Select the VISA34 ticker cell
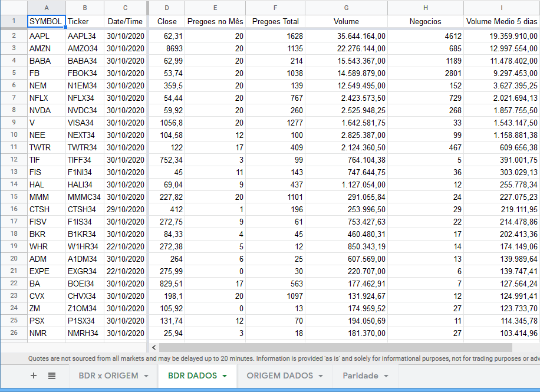The image size is (540, 392). [x=85, y=123]
